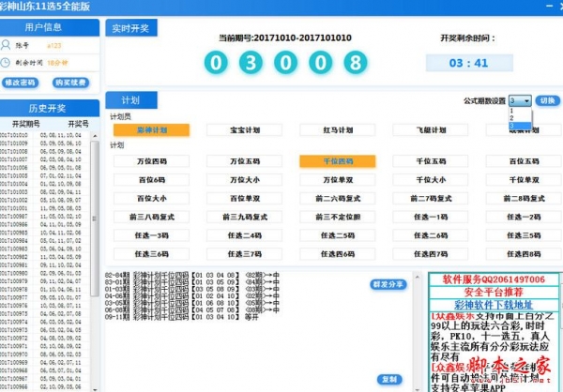Open the 安全平台推荐 link
563x392 pixels.
[494, 292]
